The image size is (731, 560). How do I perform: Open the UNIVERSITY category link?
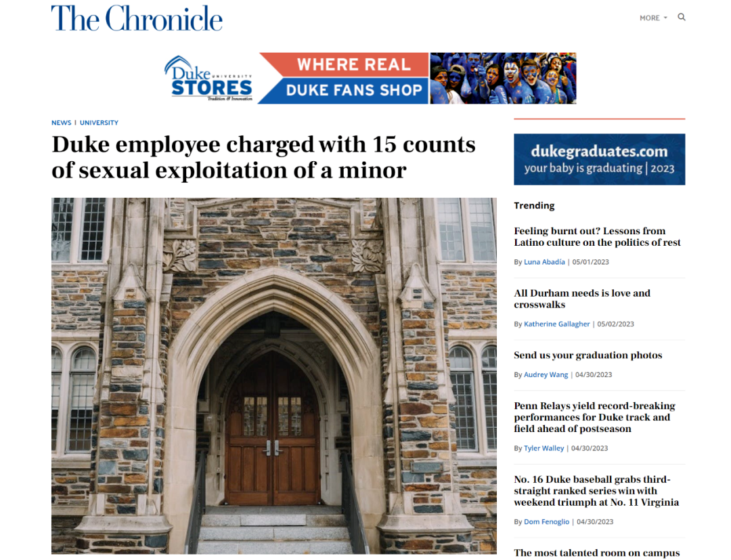point(99,123)
